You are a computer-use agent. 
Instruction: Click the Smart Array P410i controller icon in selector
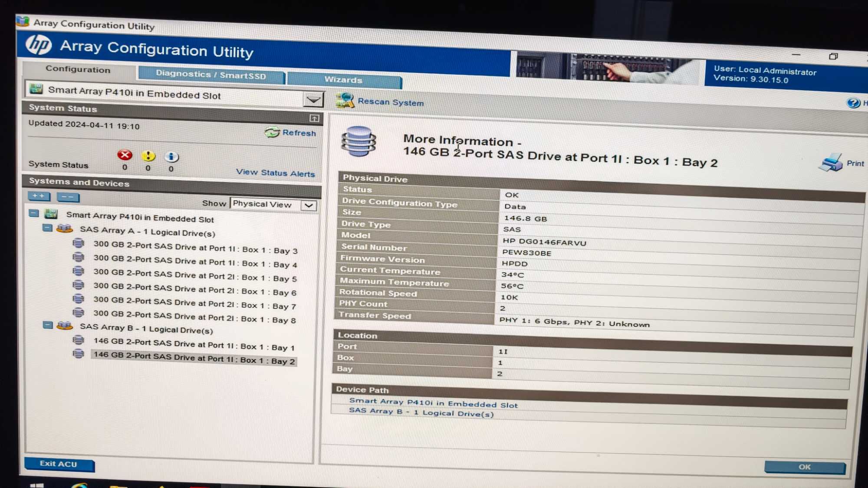(x=36, y=89)
